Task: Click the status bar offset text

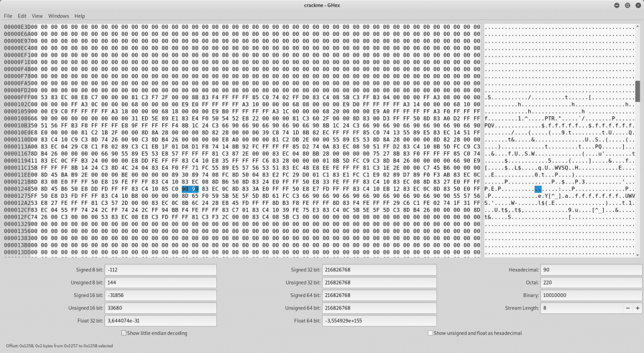Action: pos(60,346)
